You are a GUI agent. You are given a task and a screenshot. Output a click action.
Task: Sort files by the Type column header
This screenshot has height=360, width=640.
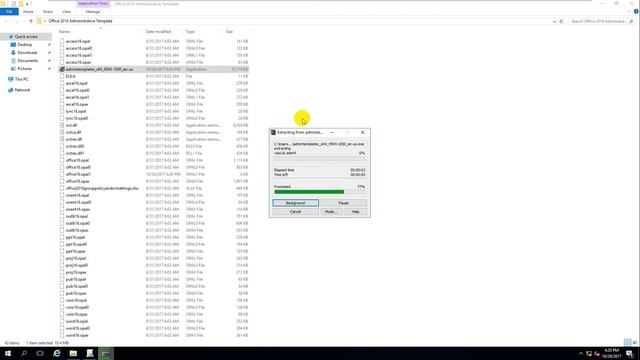coord(190,32)
